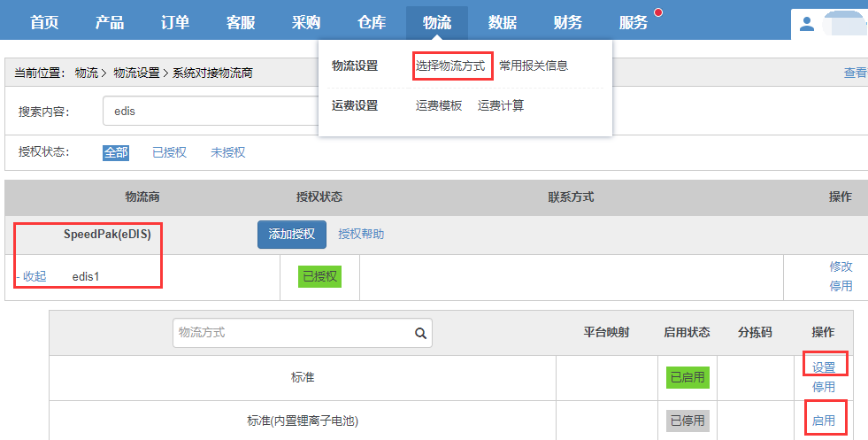
Task: Click the magnifier search icon
Action: pyautogui.click(x=420, y=333)
